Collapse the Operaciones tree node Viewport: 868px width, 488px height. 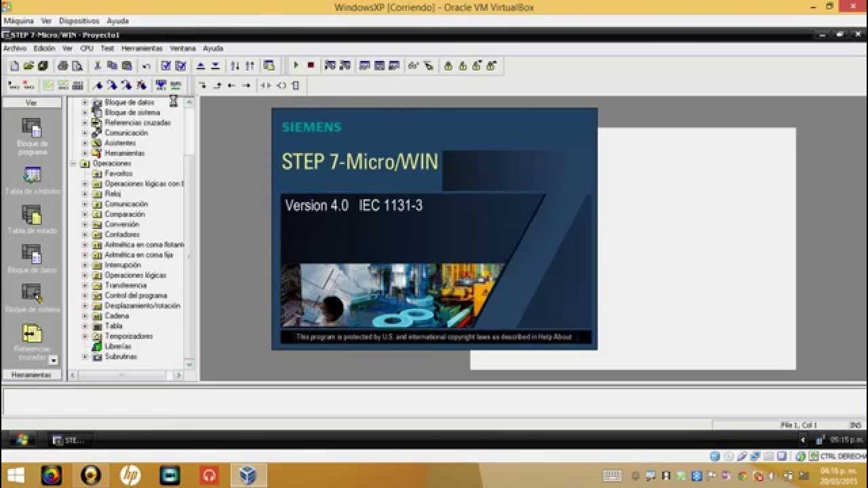73,163
